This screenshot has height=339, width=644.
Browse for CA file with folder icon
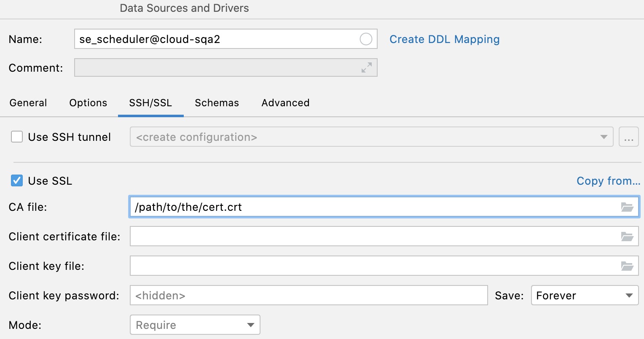(x=627, y=207)
